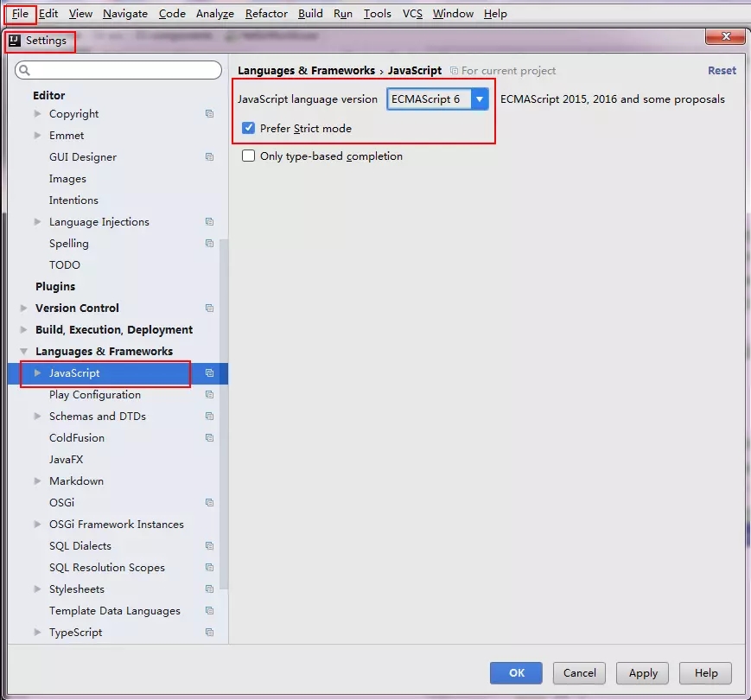
Task: Open the Edit menu
Action: click(x=48, y=14)
